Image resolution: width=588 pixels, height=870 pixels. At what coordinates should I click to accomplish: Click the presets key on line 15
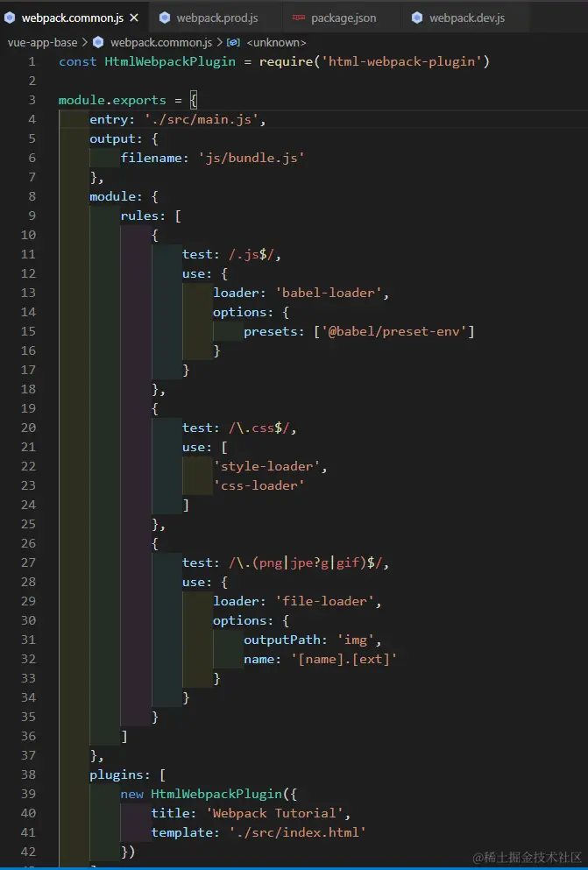click(x=271, y=332)
